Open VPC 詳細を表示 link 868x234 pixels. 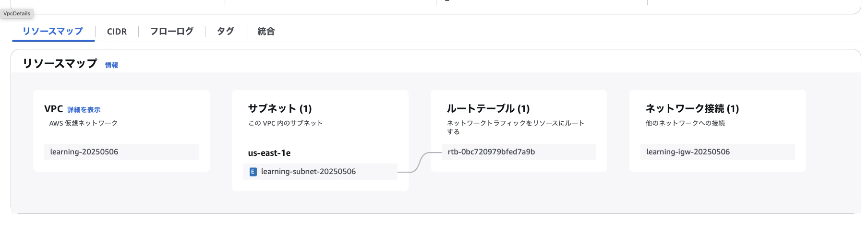(x=84, y=110)
